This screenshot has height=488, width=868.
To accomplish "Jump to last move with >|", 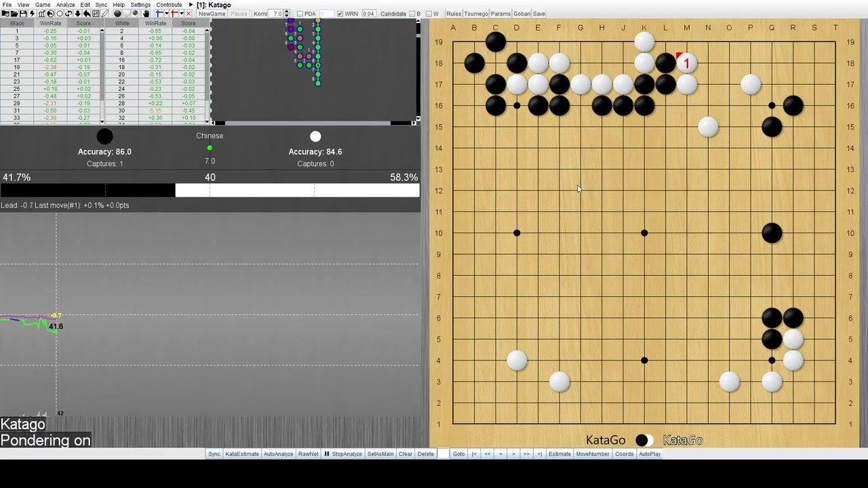I will click(539, 454).
